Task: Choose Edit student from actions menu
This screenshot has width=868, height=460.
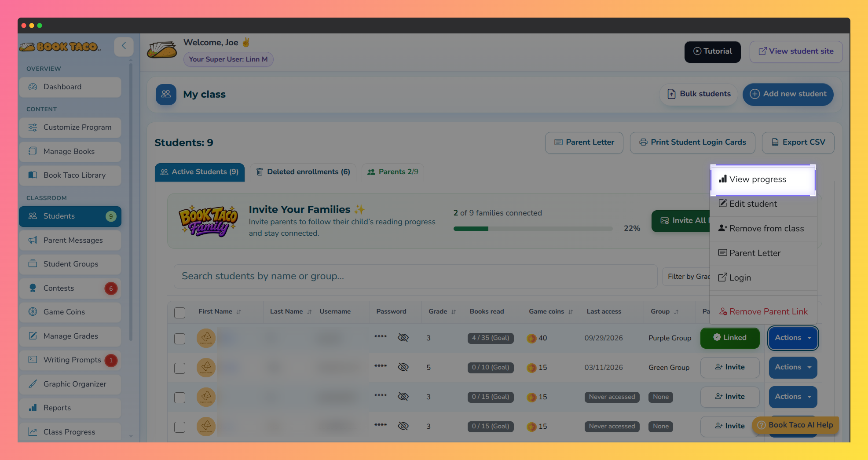Action: [763, 204]
